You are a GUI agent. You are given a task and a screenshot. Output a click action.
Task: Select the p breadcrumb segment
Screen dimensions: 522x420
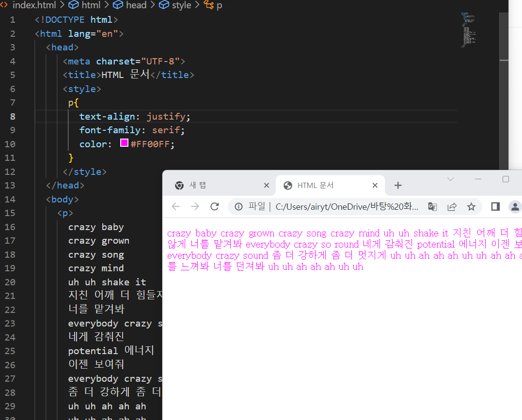(219, 5)
